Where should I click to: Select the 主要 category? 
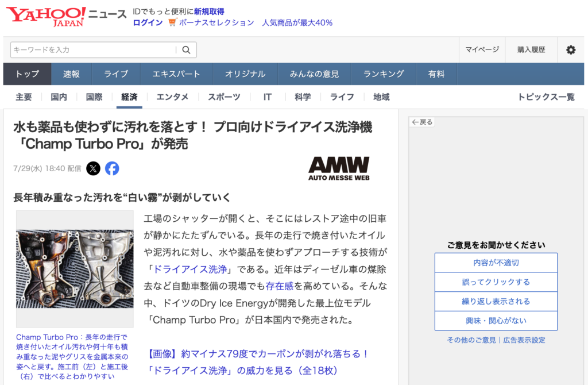click(24, 97)
